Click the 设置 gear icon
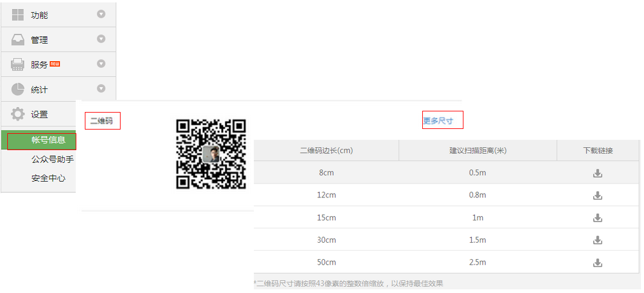 (18, 114)
